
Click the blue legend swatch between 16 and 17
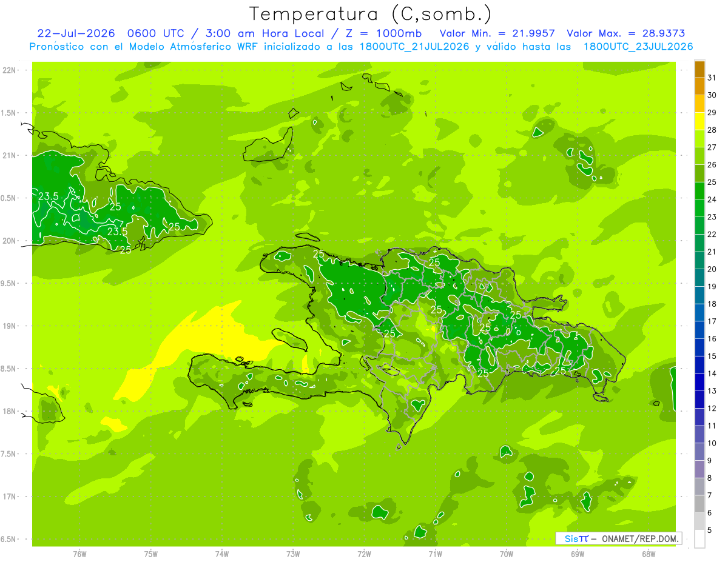pyautogui.click(x=699, y=330)
